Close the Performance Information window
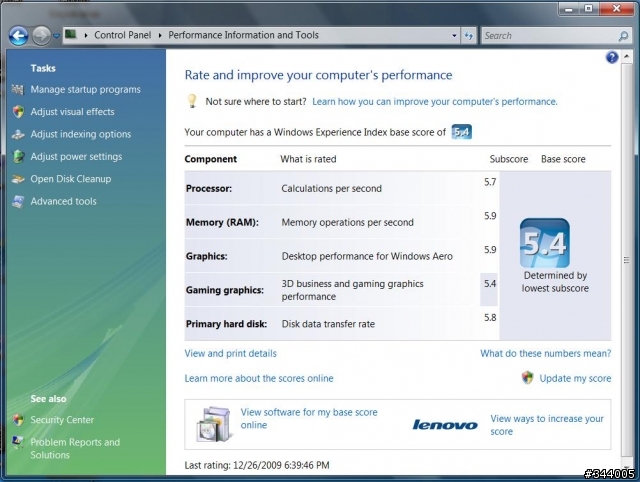 click(616, 9)
